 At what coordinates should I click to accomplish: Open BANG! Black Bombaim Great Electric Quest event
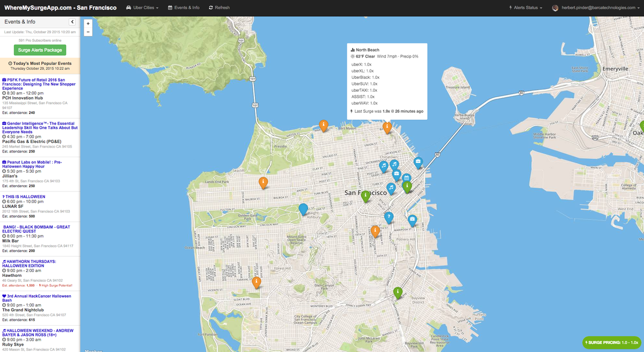[36, 229]
